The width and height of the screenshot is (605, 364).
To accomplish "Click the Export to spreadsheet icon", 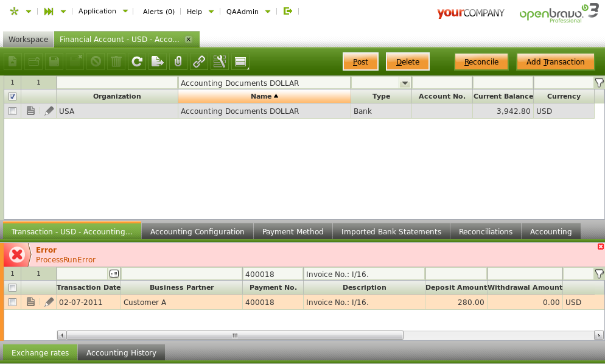I will (x=158, y=61).
